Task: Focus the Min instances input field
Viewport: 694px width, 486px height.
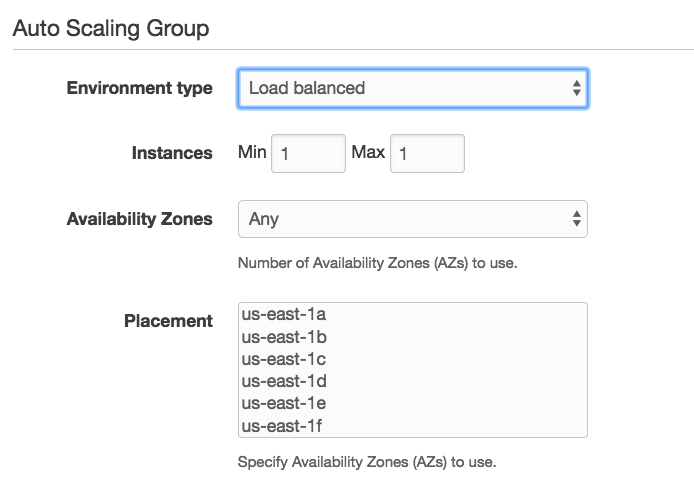Action: click(308, 154)
